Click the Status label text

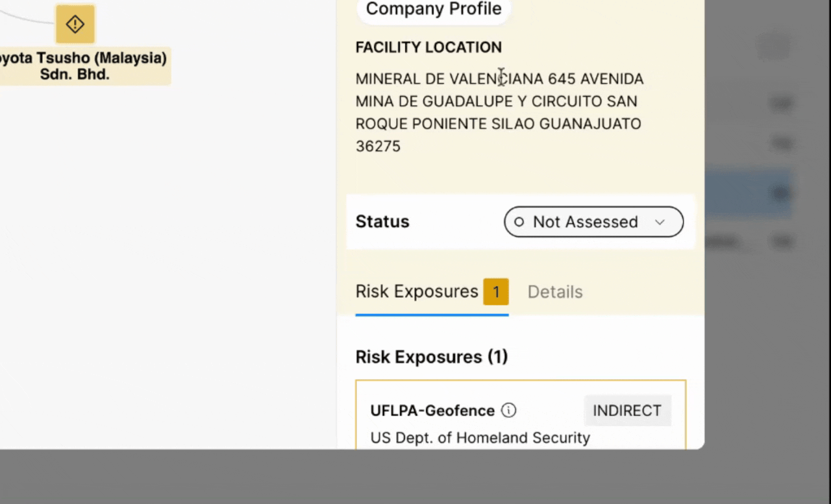tap(382, 222)
